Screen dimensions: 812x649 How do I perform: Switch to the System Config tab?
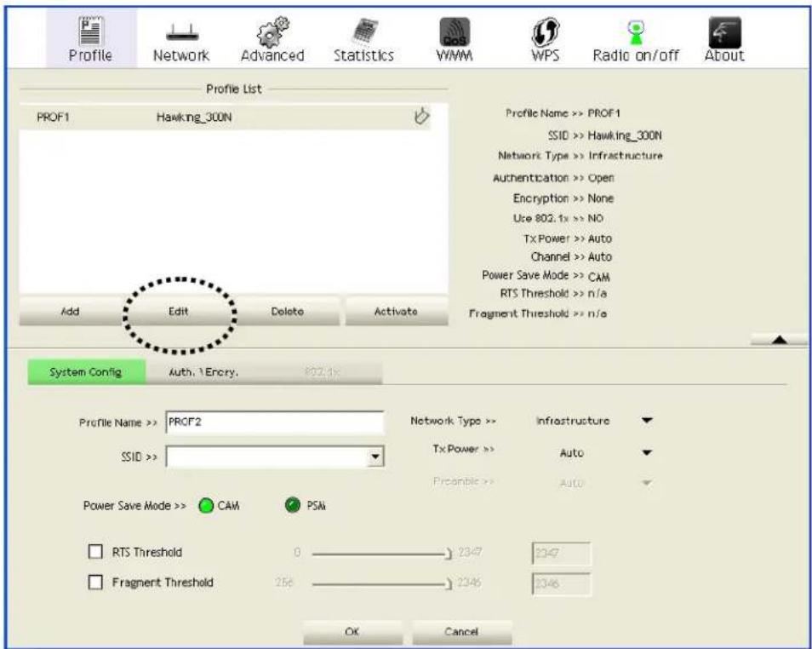coord(87,372)
